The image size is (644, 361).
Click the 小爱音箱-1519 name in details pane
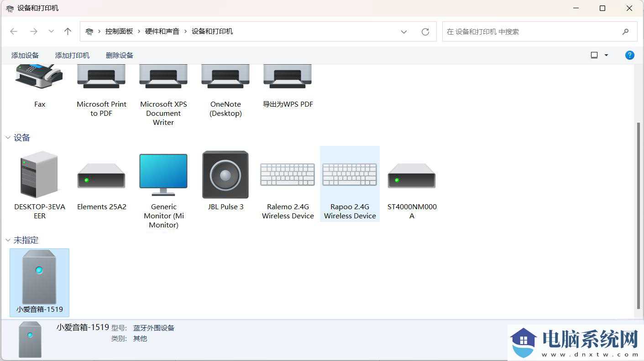(83, 327)
